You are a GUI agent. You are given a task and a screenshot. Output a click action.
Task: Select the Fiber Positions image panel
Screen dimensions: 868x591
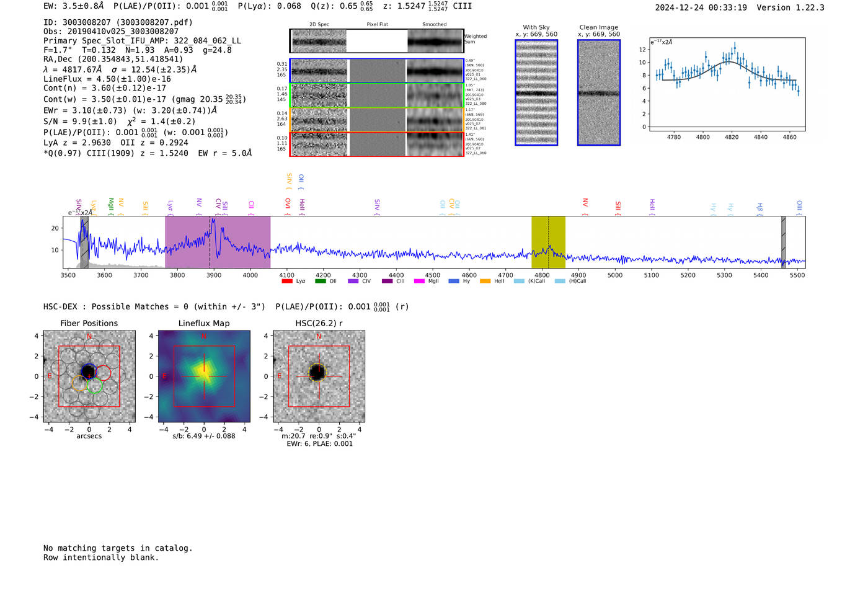(89, 376)
